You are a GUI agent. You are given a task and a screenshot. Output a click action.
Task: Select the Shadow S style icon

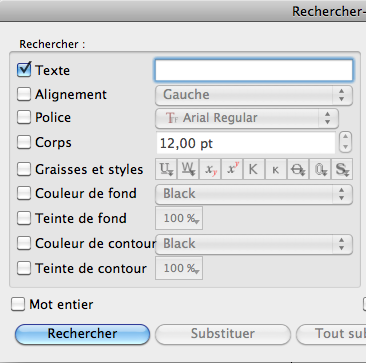pyautogui.click(x=342, y=169)
